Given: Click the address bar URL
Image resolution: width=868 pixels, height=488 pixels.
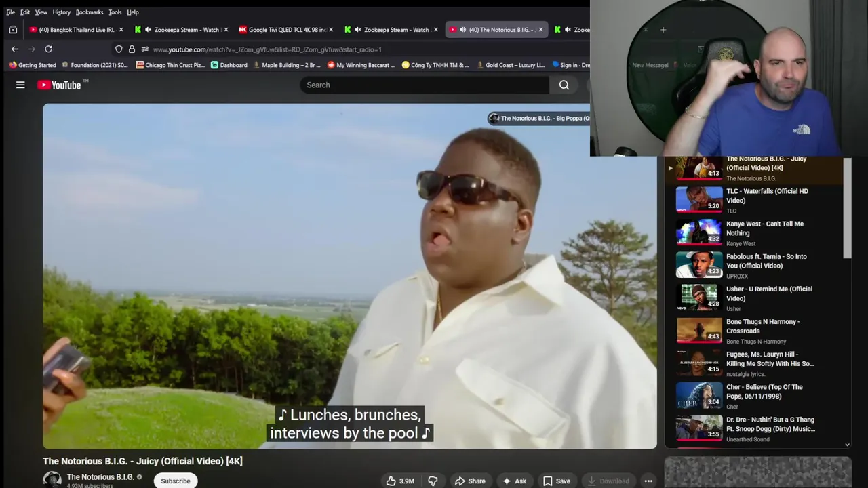Looking at the screenshot, I should click(x=267, y=49).
